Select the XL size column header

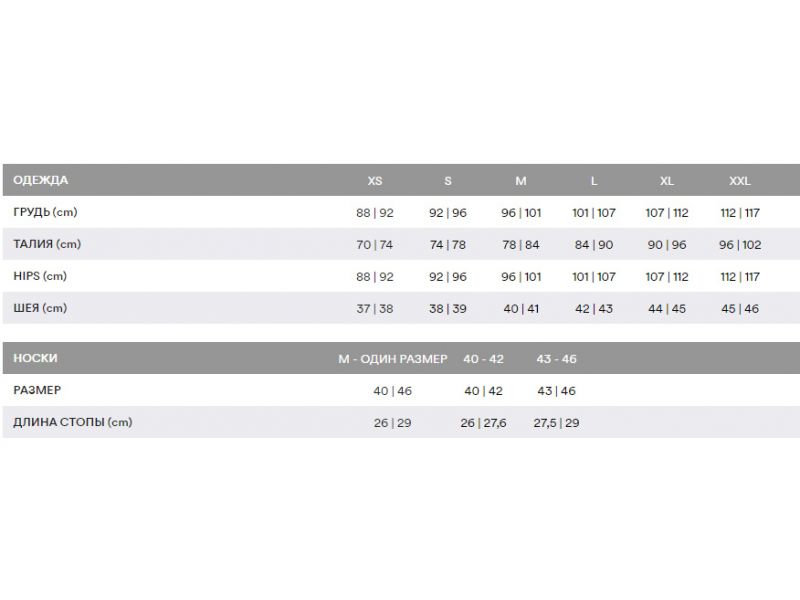[x=667, y=181]
